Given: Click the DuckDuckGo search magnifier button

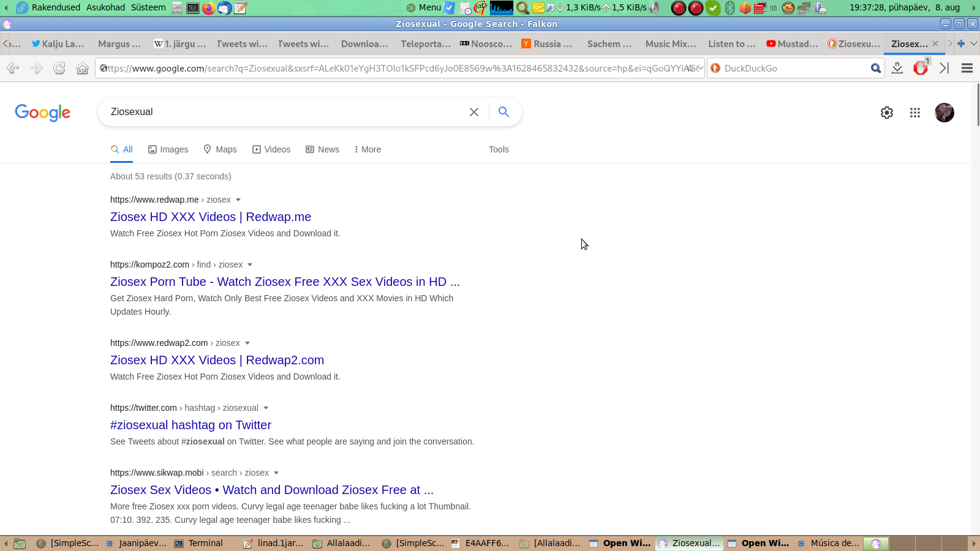Looking at the screenshot, I should pos(876,68).
